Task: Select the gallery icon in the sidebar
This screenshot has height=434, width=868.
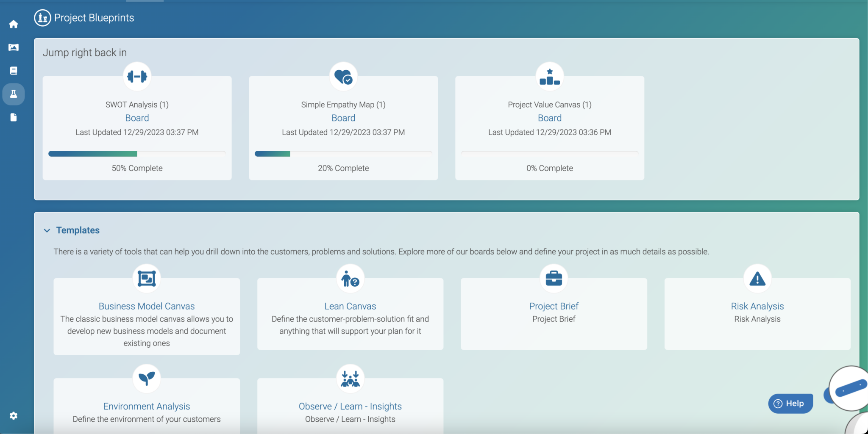Action: click(x=14, y=47)
